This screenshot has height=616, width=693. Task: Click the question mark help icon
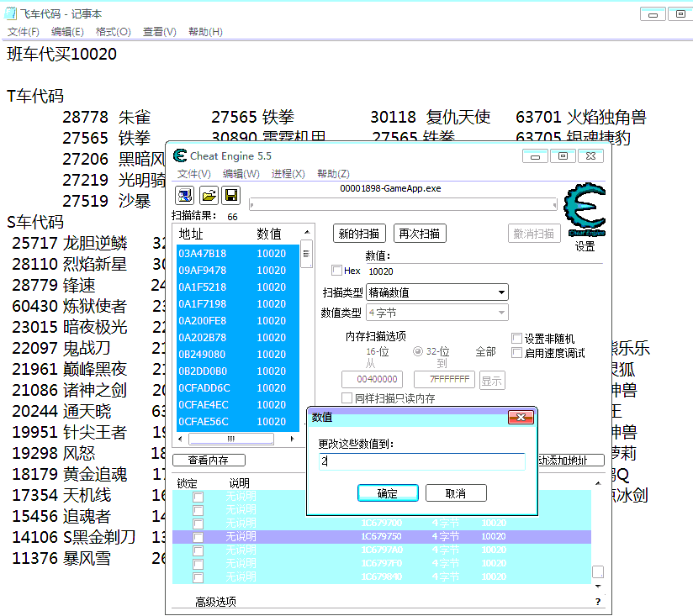point(598,602)
